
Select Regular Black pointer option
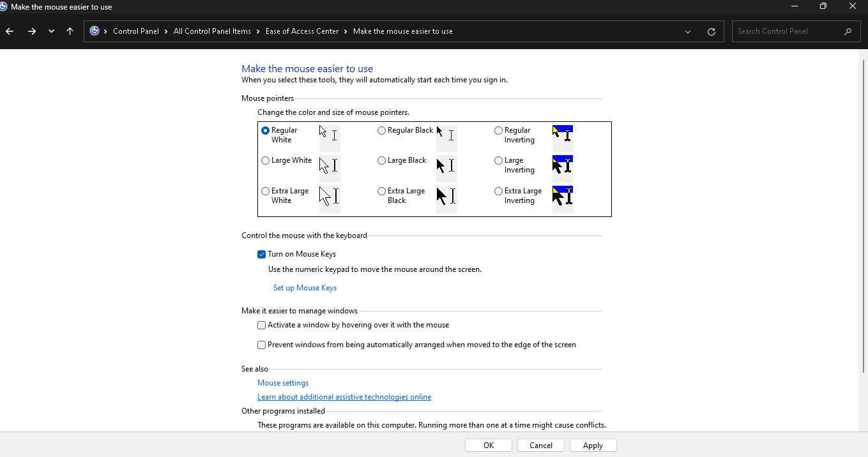[x=381, y=130]
